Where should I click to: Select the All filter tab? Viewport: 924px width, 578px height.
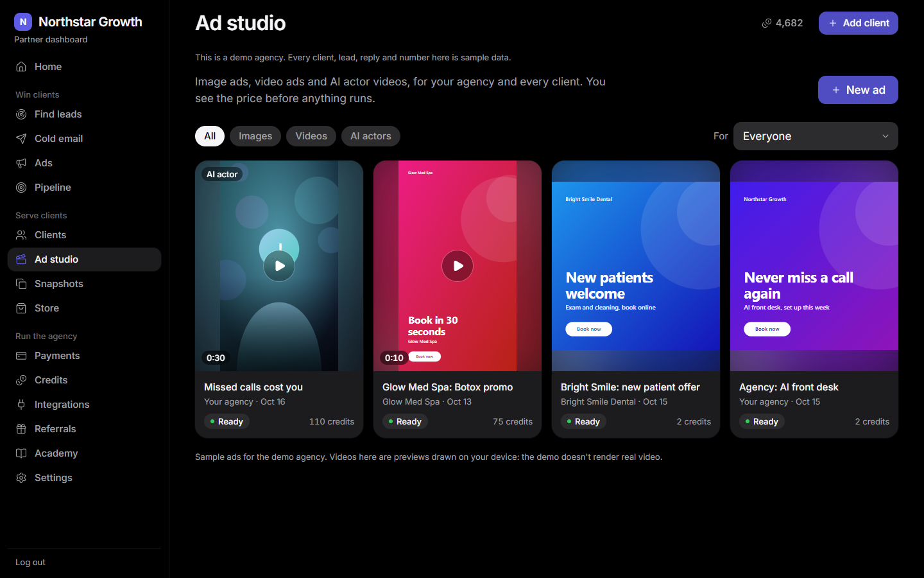pos(210,136)
